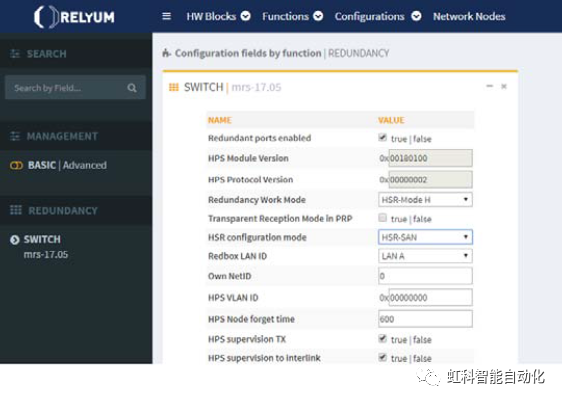
Task: Click the HPS Node forget time field
Action: (425, 319)
